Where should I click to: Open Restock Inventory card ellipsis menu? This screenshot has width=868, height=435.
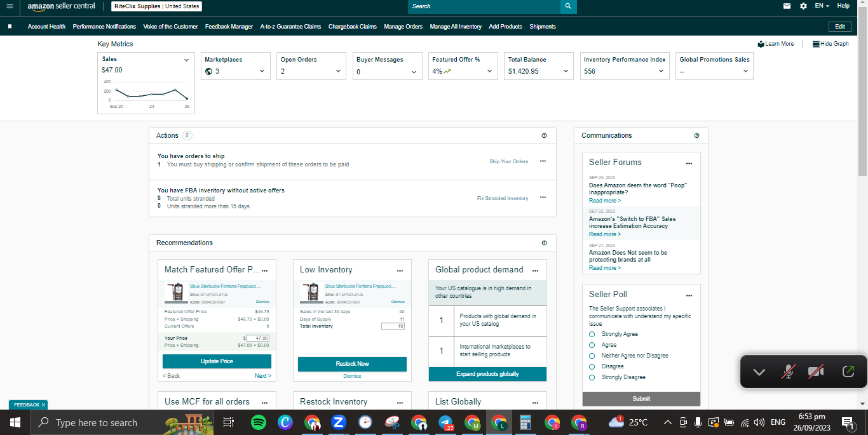[x=400, y=403]
